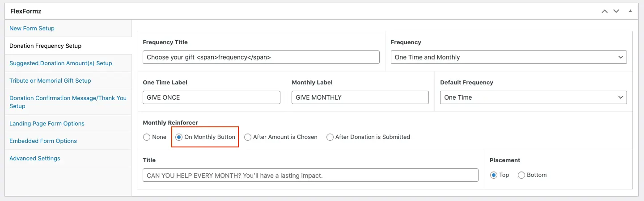
Task: Collapse FlexFormz panel using triangle toggle
Action: (631, 11)
